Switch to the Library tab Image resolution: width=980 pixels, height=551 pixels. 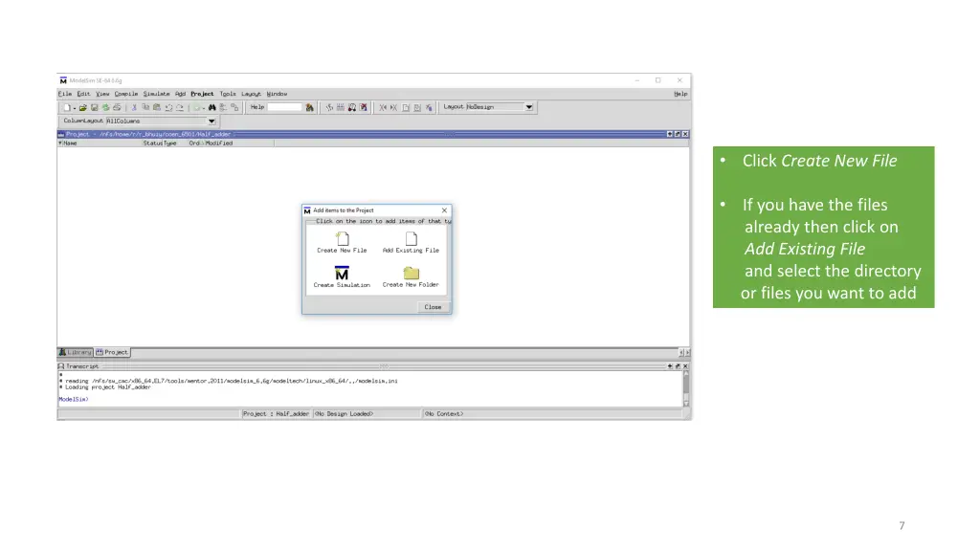click(x=76, y=352)
